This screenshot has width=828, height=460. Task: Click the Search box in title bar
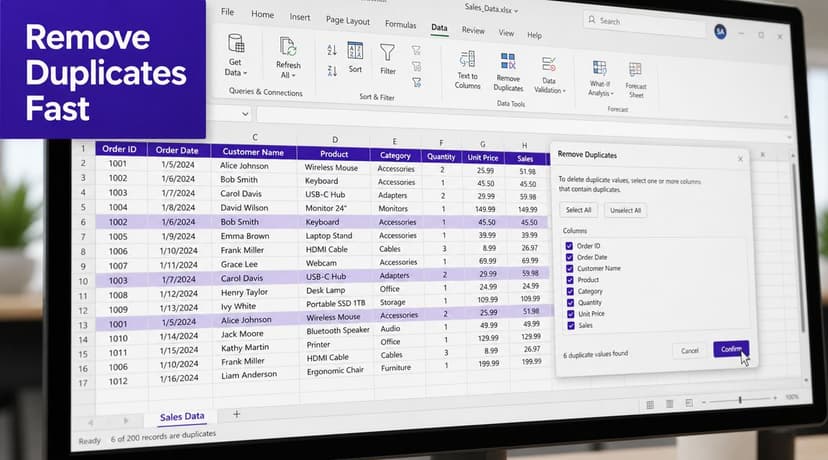pos(644,24)
